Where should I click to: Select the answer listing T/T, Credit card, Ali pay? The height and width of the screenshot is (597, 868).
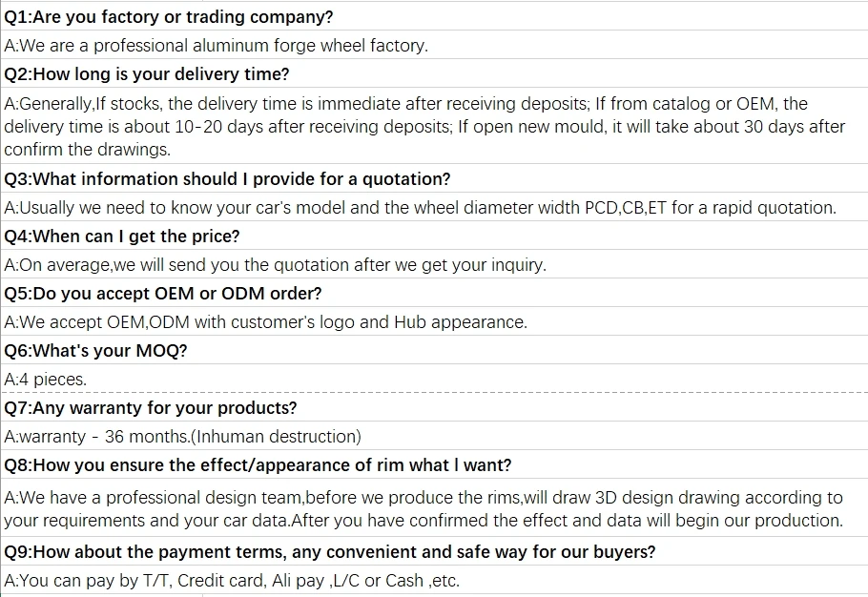232,581
